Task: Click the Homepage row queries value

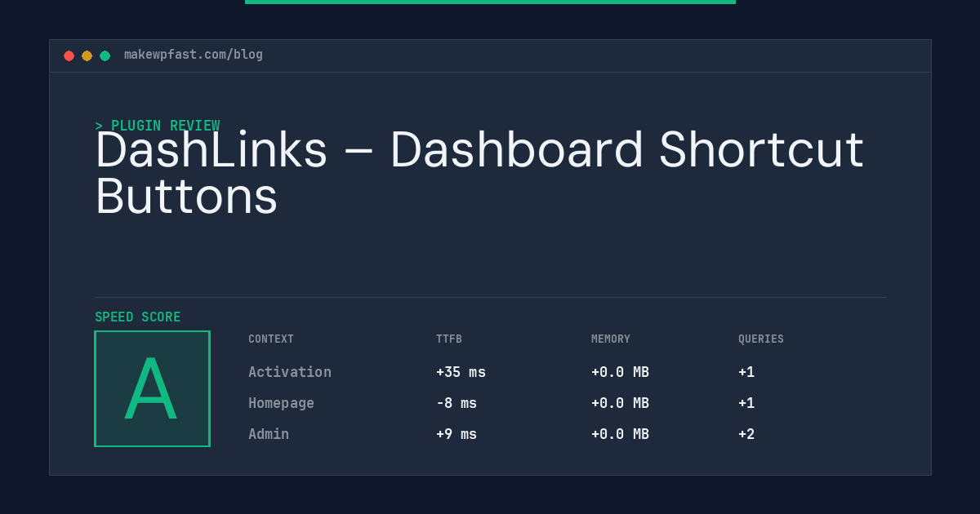Action: [746, 403]
